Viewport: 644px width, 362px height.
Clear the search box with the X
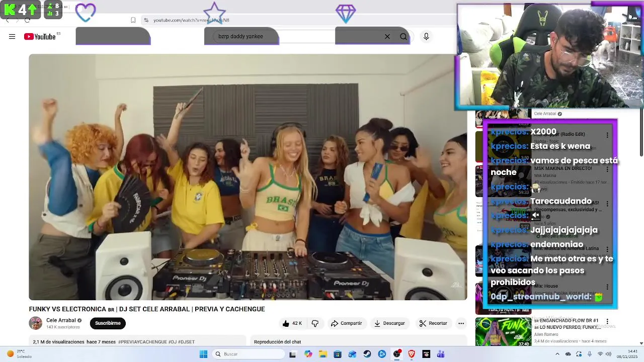point(387,36)
